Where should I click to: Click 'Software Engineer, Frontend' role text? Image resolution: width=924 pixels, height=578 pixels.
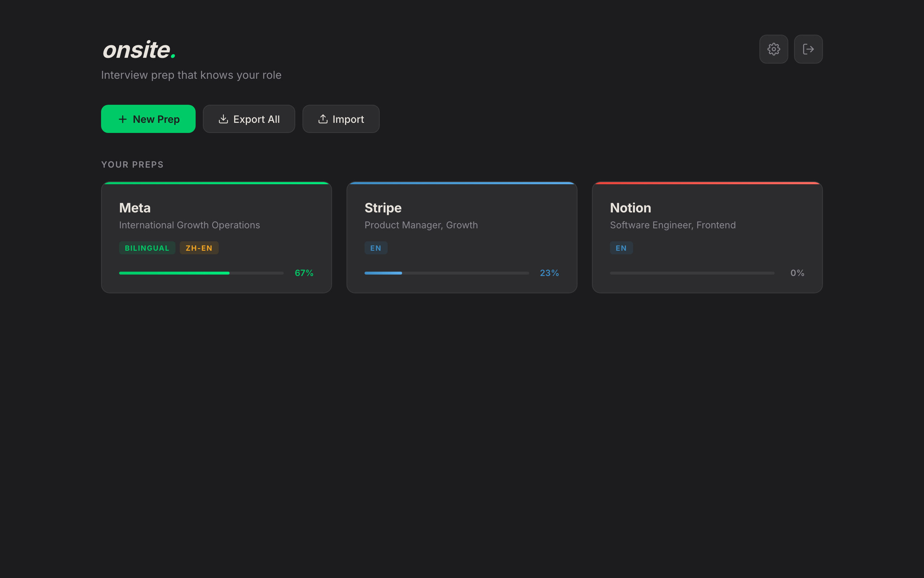click(673, 225)
